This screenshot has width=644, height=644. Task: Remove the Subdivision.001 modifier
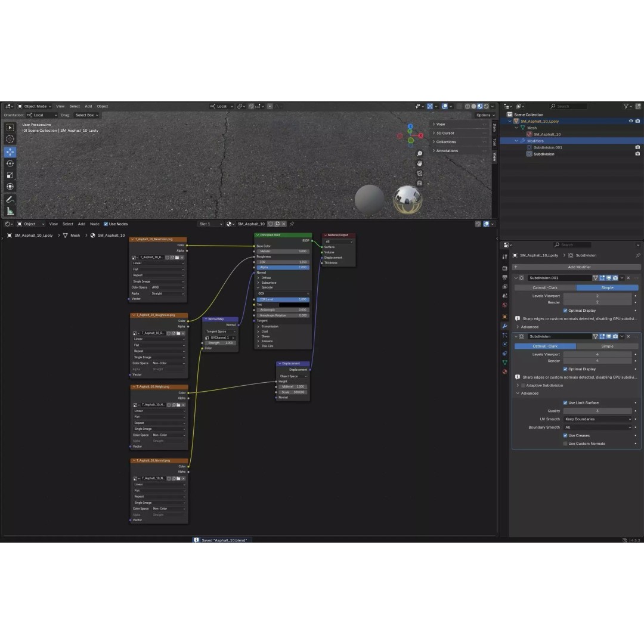[628, 278]
